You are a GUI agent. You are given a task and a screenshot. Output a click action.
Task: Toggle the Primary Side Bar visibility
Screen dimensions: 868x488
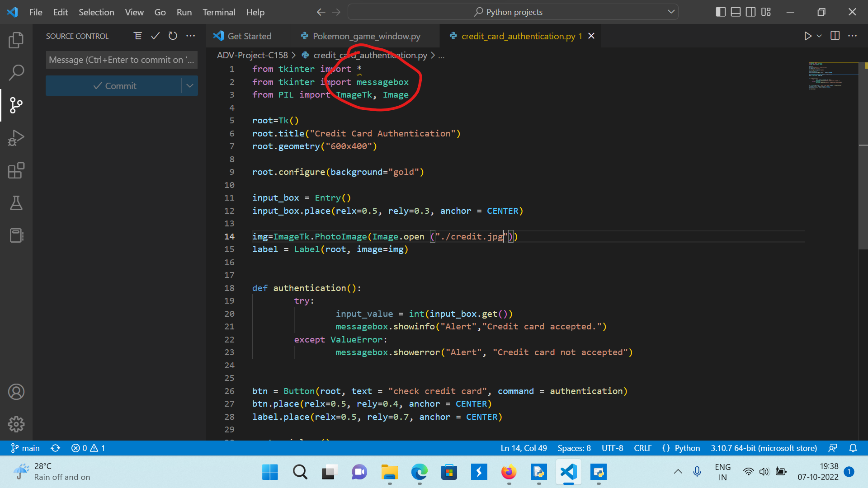[720, 12]
